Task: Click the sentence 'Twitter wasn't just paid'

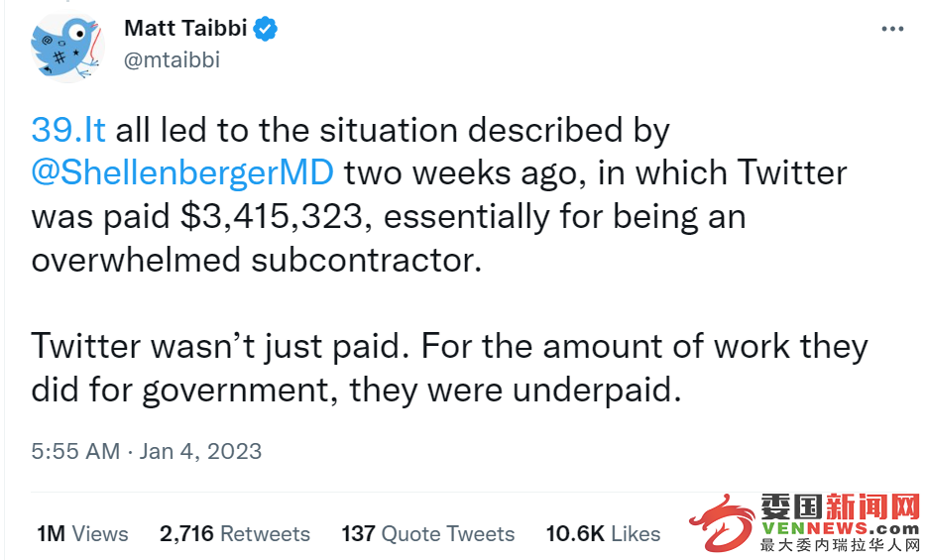Action: 220,346
